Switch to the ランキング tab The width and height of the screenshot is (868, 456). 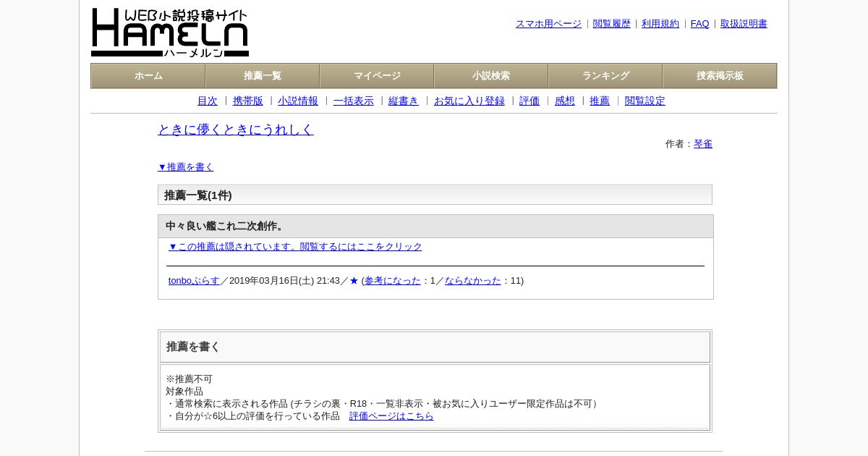point(605,76)
